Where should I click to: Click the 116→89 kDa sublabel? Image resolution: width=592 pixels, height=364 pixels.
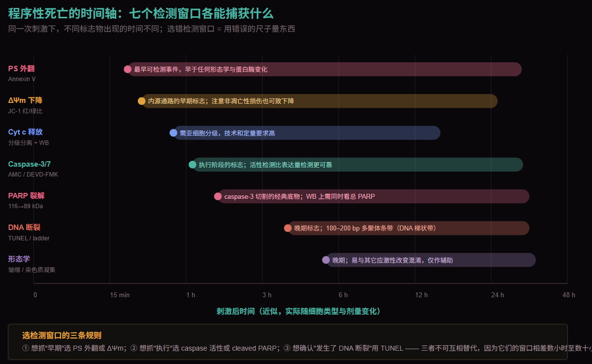coord(25,206)
